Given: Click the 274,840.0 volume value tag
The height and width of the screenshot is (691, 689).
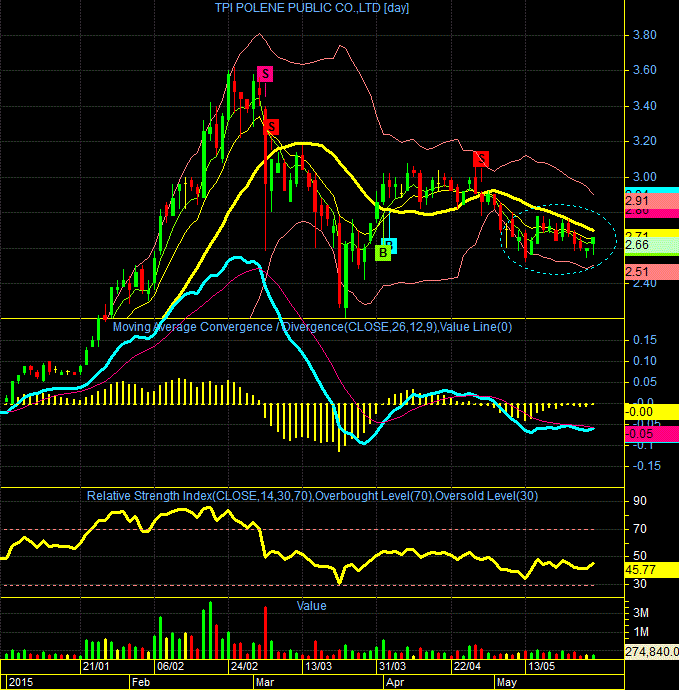Looking at the screenshot, I should 652,652.
